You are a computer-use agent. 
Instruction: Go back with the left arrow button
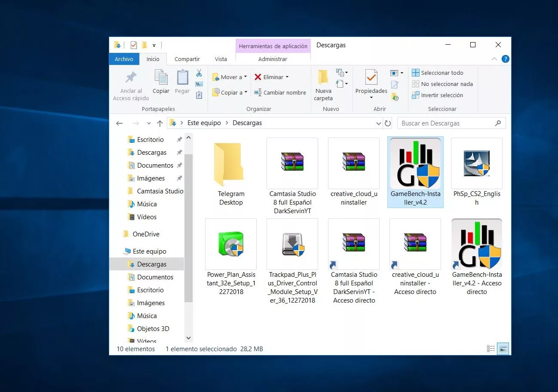coord(120,123)
